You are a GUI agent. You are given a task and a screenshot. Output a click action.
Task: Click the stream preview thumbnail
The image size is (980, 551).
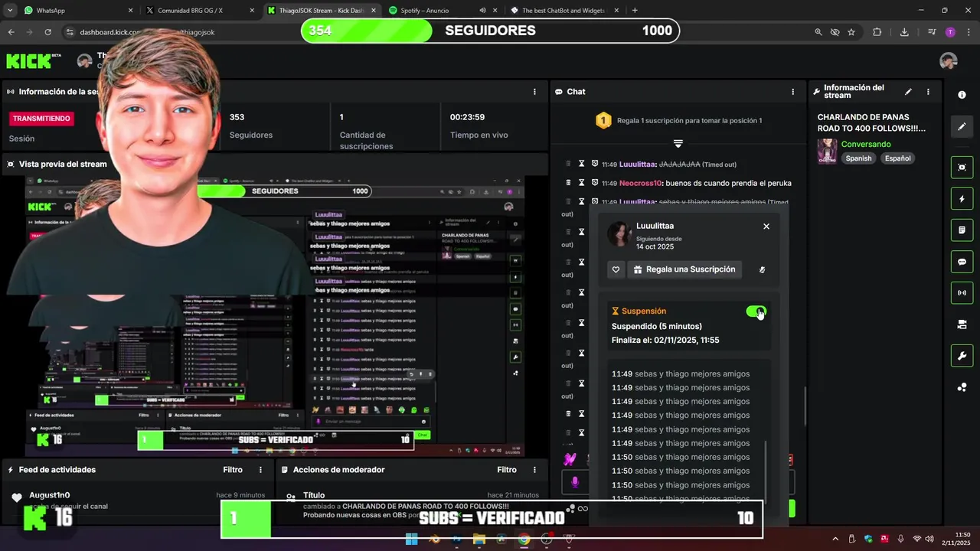pos(274,316)
